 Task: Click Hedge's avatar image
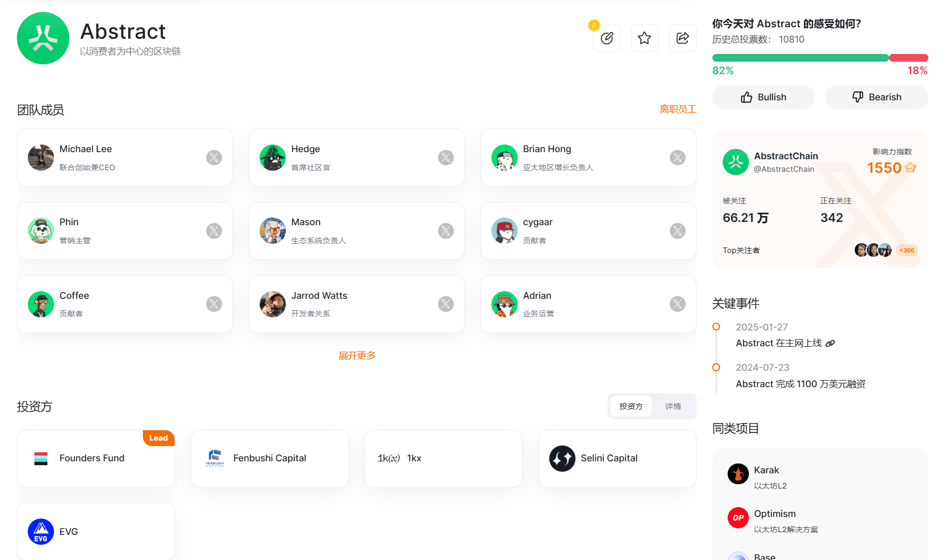coord(273,158)
